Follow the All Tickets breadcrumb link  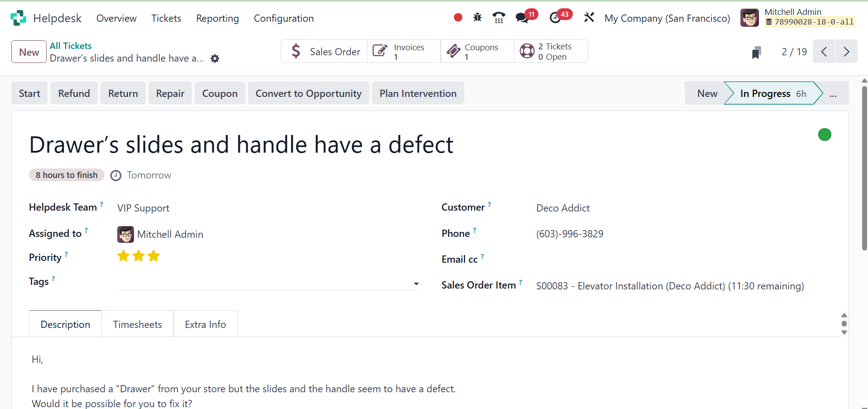[71, 46]
